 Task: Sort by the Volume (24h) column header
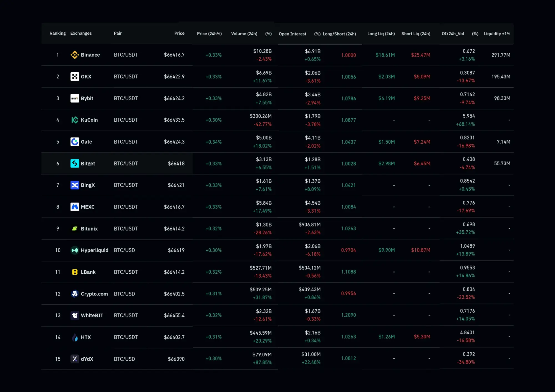[x=244, y=34]
